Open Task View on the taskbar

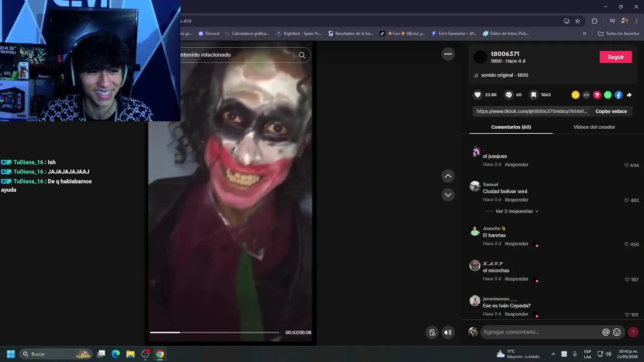click(101, 354)
